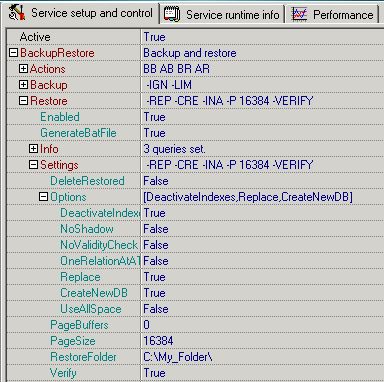This screenshot has height=382, width=384.
Task: Click the Active value True
Action: coord(154,37)
